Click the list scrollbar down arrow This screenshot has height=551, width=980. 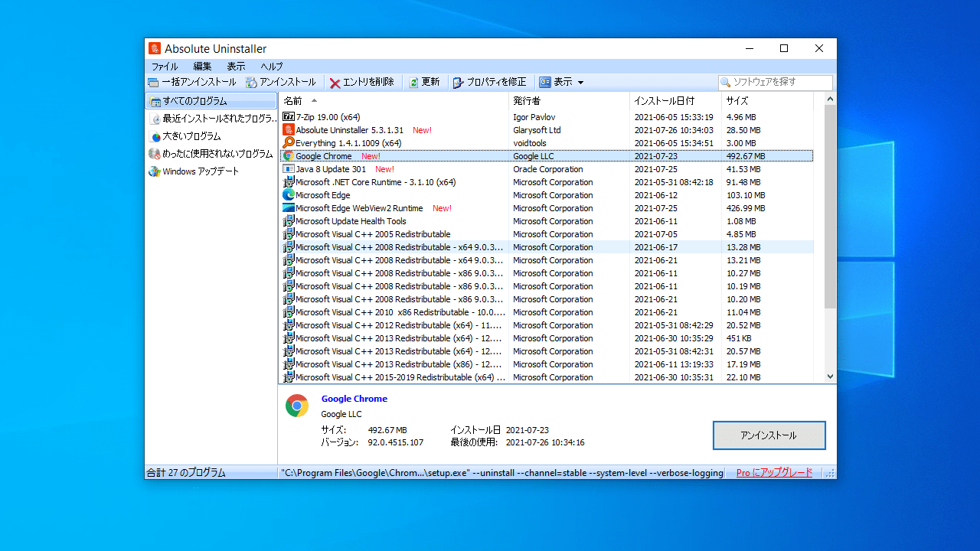pos(830,377)
